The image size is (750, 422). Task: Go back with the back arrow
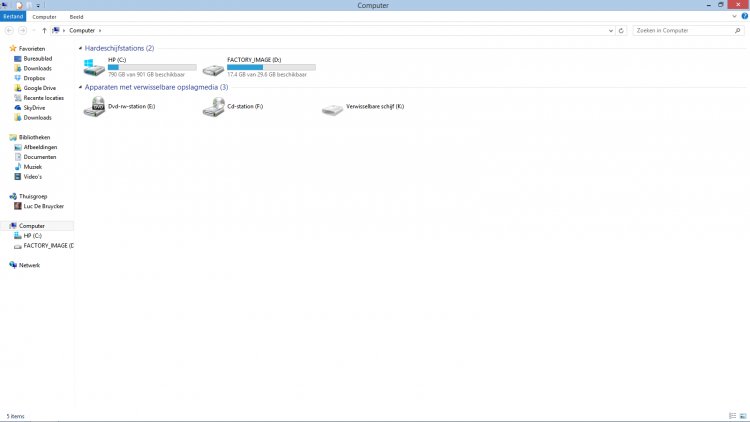(9, 30)
